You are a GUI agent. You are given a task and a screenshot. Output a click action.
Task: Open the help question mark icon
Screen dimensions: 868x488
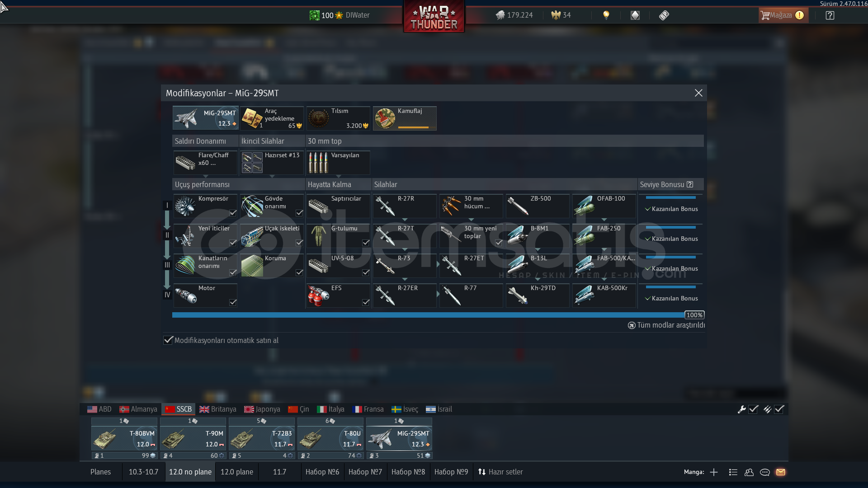point(830,15)
